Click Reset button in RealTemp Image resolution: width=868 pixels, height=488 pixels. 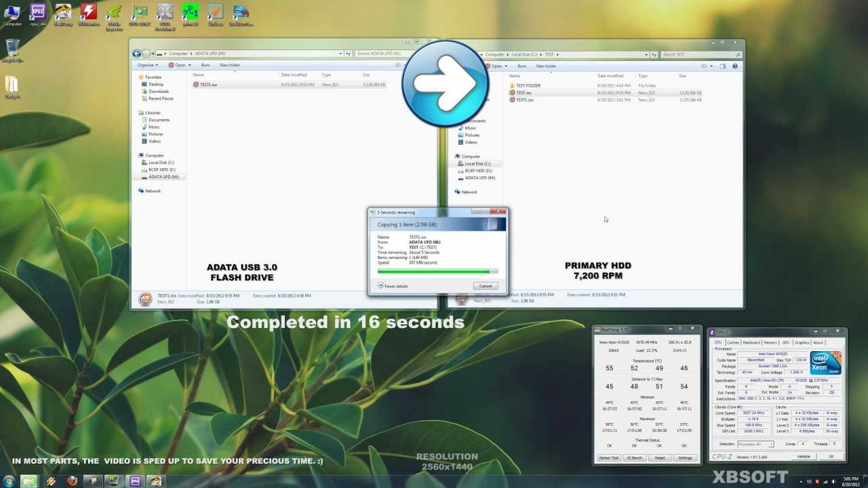(660, 457)
